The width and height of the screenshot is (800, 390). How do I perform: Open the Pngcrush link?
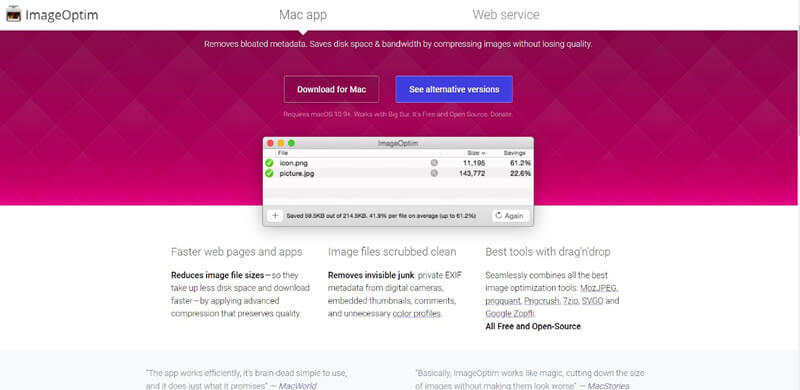coord(541,301)
